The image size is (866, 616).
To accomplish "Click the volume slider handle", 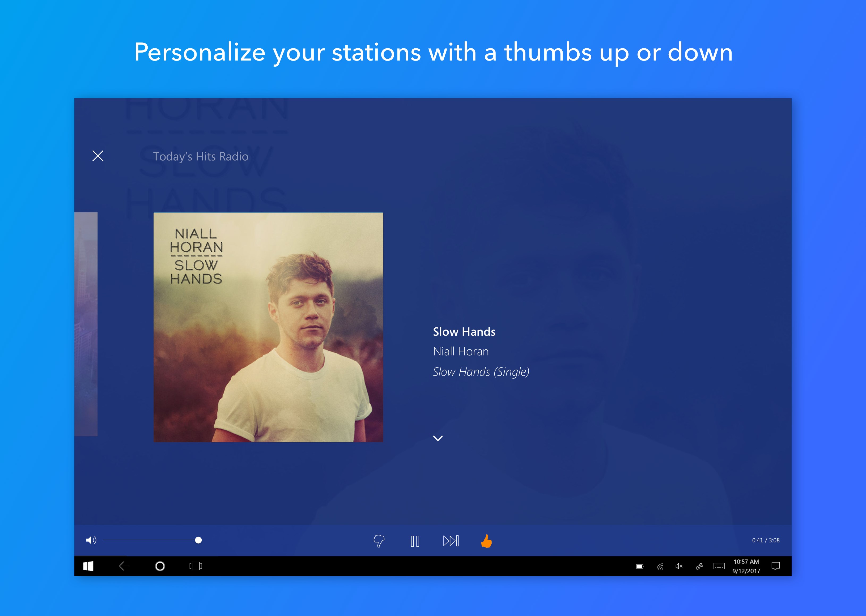I will (x=198, y=540).
